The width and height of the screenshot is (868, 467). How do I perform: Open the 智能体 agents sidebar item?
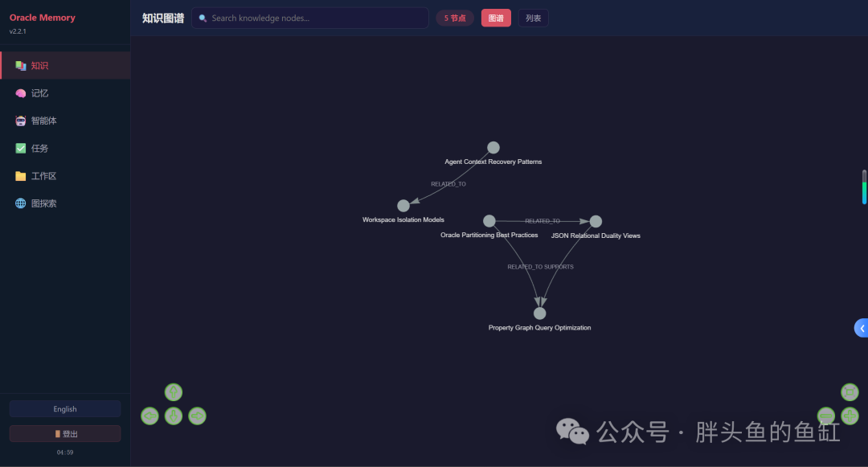[65, 121]
